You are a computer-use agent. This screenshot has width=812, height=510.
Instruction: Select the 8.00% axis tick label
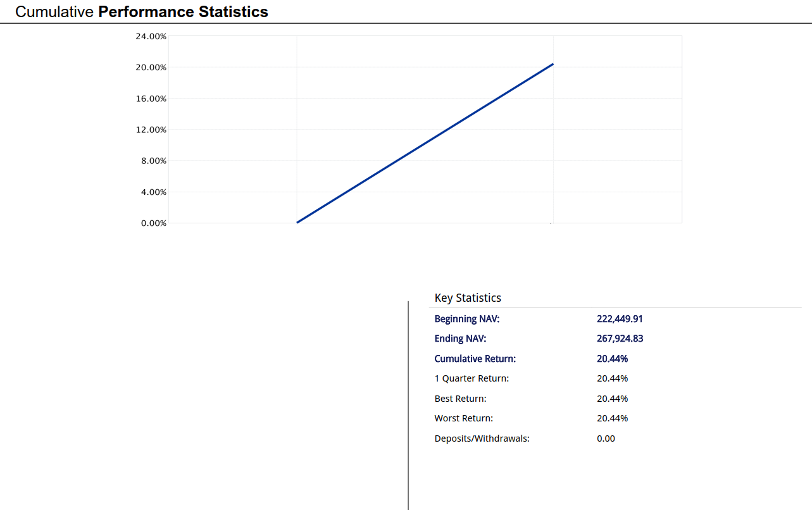(x=153, y=161)
